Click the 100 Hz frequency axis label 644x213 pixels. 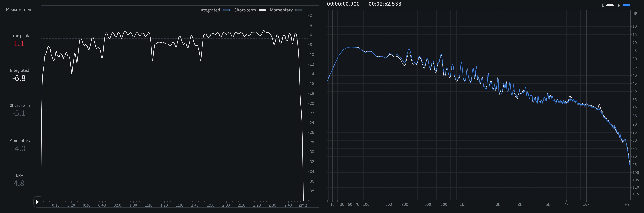point(366,205)
